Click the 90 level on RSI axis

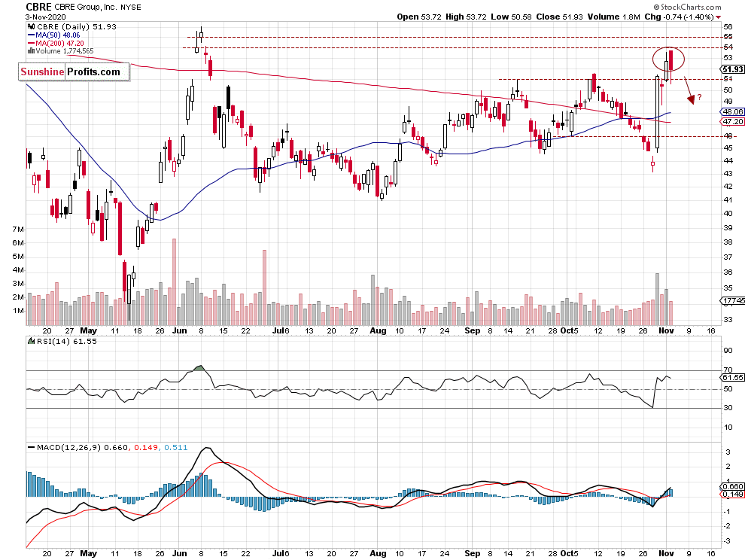click(728, 351)
